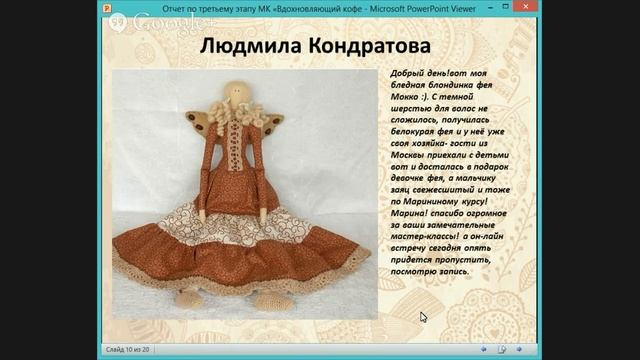This screenshot has height=360, width=640.
Task: Click the text line 'Добрый день!вот моя'
Action: click(438, 73)
